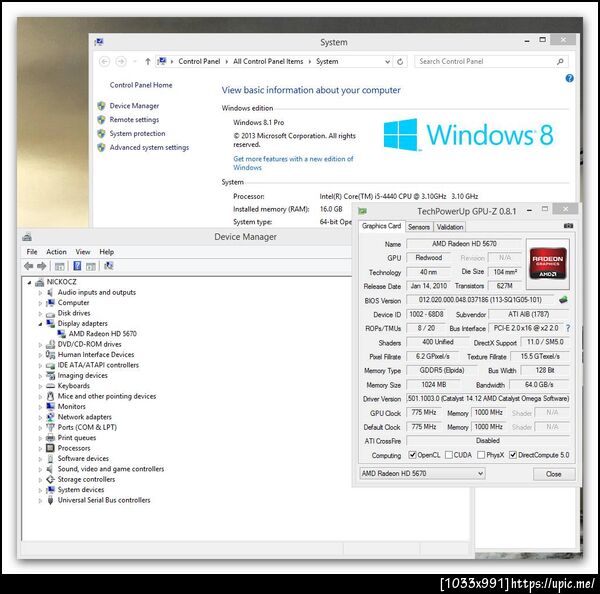Toggle OpenCL checkbox in GPU-Z

412,455
